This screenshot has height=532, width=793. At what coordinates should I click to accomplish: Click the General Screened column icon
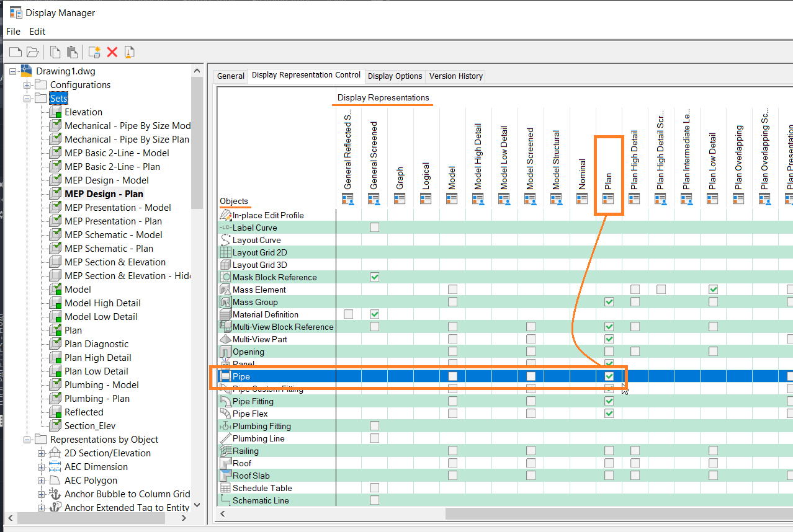[374, 198]
